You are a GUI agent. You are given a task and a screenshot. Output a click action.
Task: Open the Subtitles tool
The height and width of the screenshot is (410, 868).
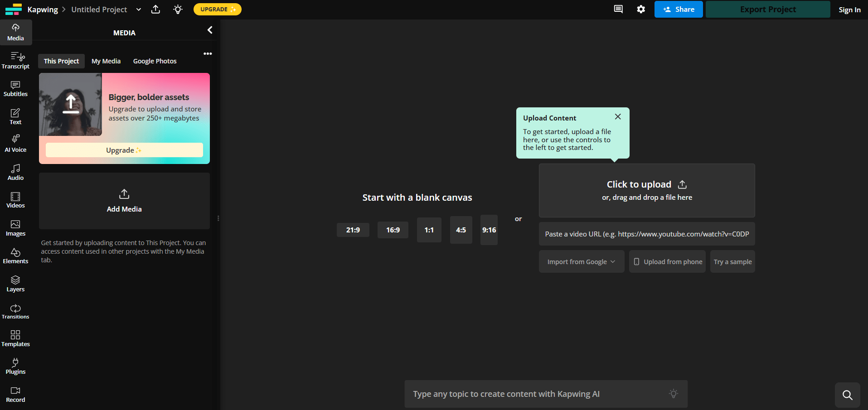click(x=15, y=89)
